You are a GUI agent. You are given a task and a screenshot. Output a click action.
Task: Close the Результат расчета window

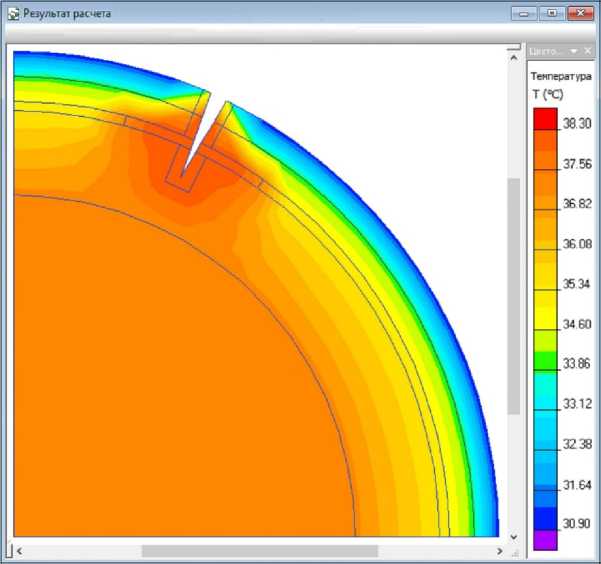tap(580, 14)
